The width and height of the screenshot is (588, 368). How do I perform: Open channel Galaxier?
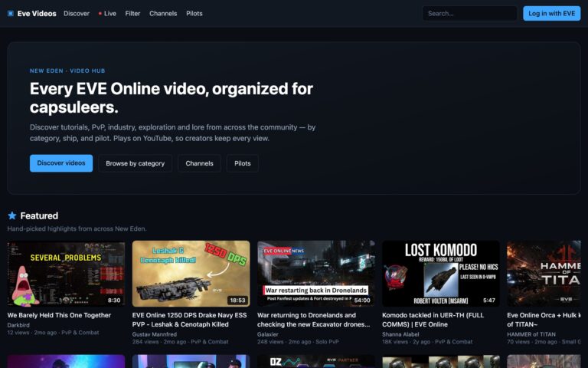(x=268, y=334)
